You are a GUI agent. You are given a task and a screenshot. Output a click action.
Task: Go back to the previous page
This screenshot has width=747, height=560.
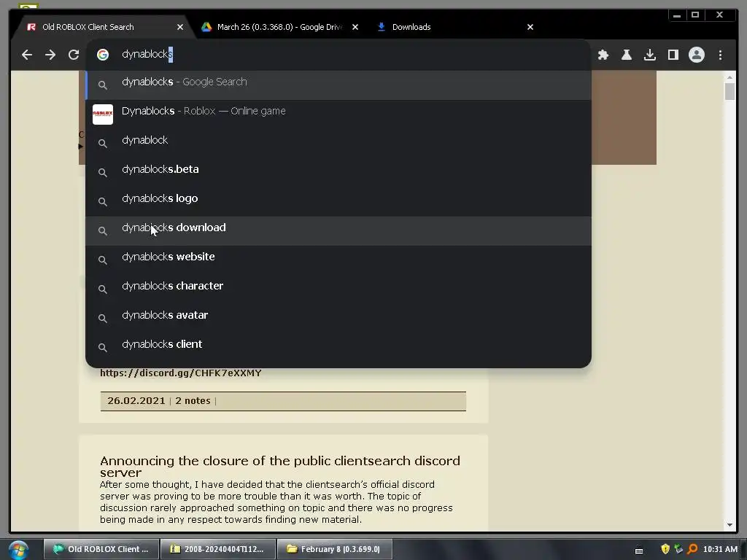coord(27,55)
